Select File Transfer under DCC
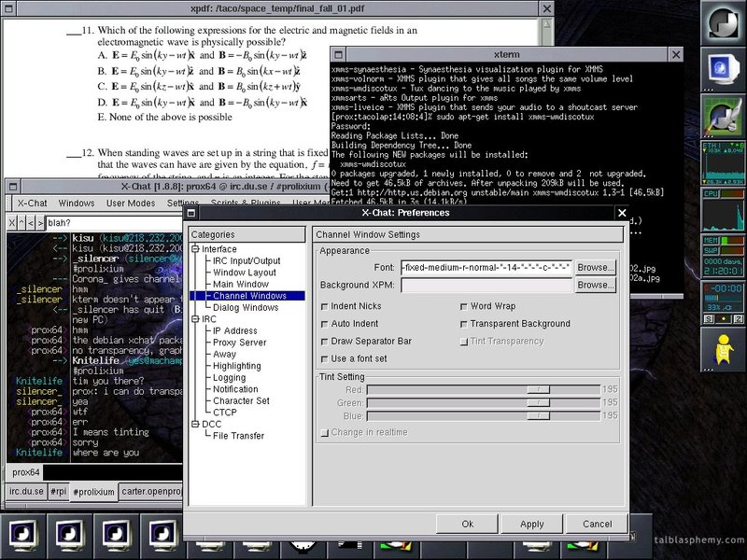 coord(238,436)
